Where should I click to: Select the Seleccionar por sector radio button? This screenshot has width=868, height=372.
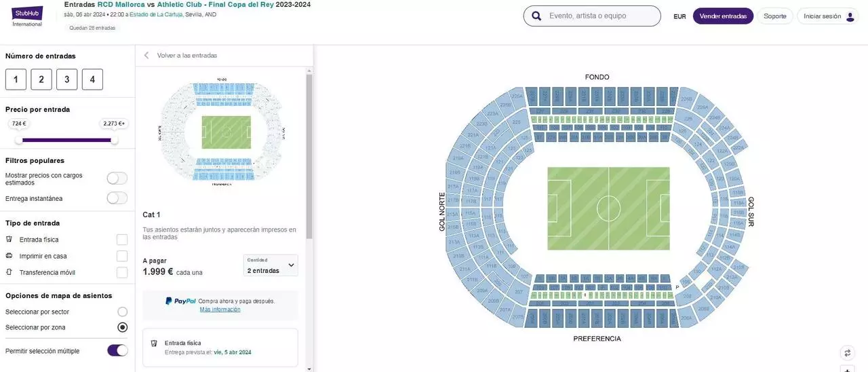point(122,312)
